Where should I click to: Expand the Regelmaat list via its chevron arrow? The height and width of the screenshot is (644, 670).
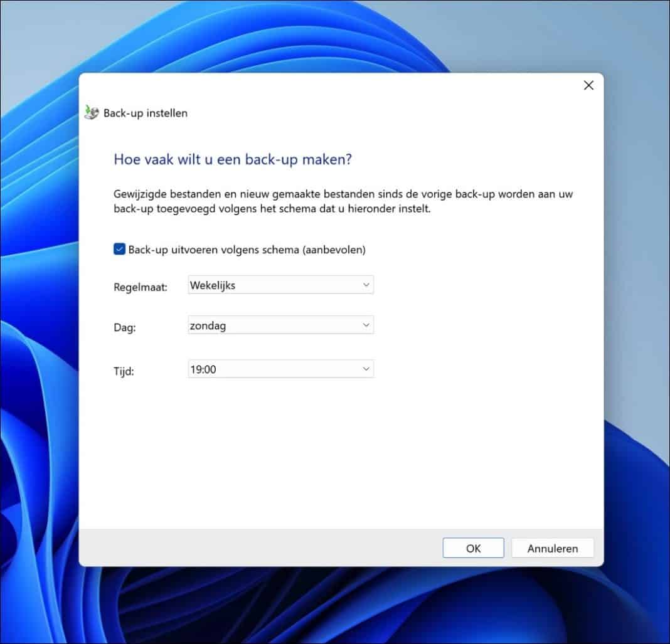(x=366, y=285)
